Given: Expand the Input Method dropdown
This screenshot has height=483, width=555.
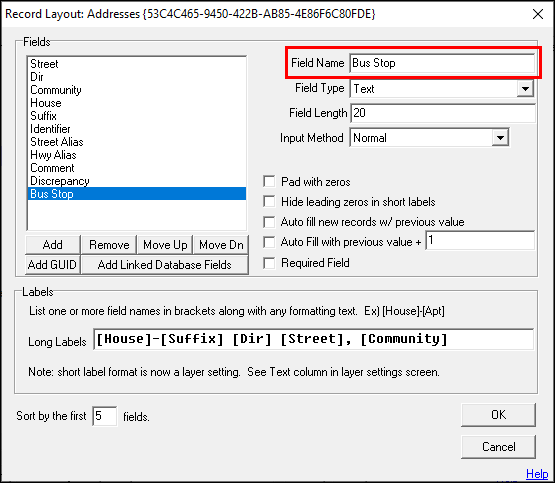Looking at the screenshot, I should (500, 138).
